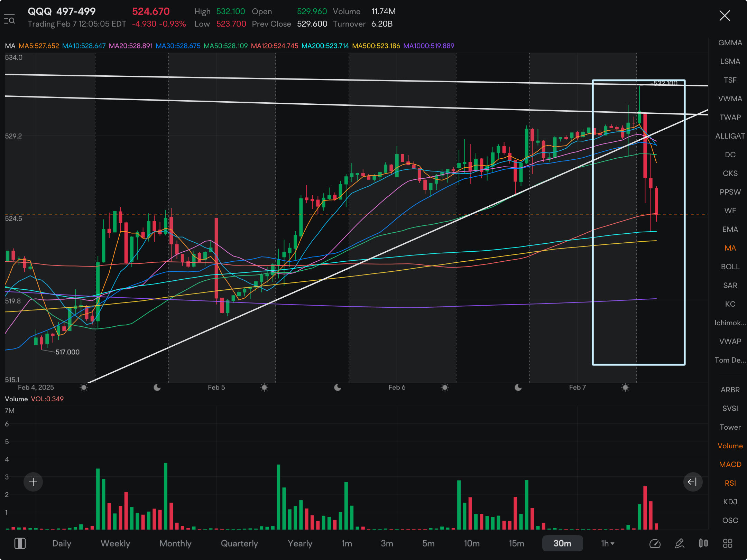Enable the KC indicator
747x560 pixels.
click(730, 304)
